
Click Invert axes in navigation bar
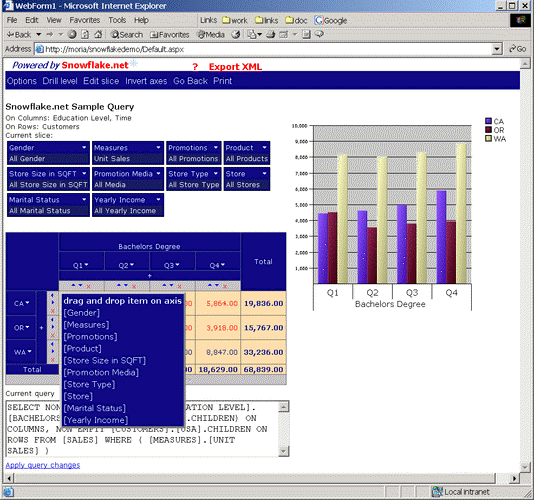pyautogui.click(x=146, y=81)
